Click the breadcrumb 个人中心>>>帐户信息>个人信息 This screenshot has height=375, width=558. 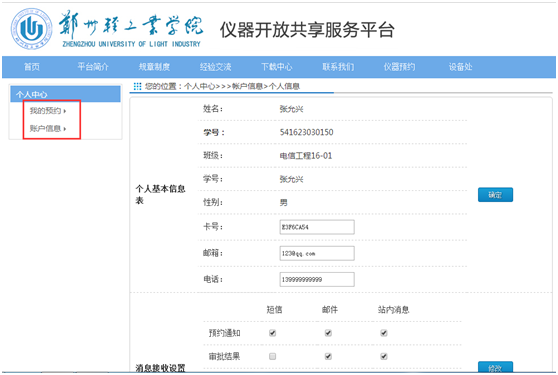coord(242,86)
